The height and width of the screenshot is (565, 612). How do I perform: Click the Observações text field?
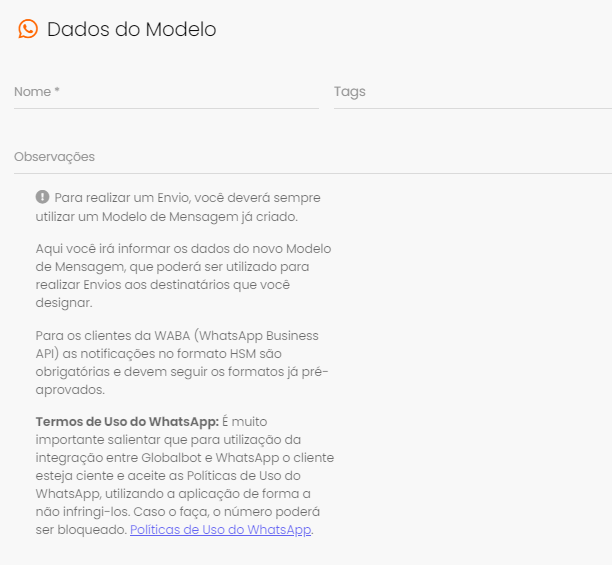(x=313, y=157)
